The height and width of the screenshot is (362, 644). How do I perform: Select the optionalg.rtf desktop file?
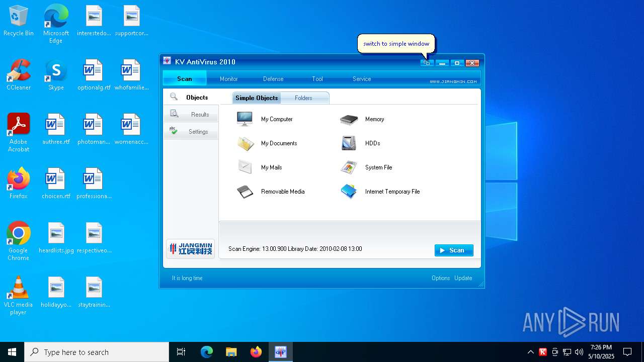[94, 75]
